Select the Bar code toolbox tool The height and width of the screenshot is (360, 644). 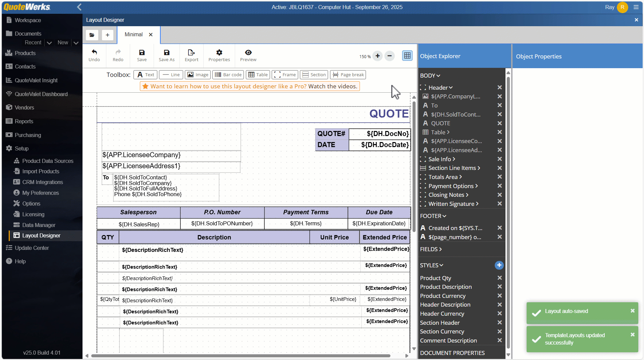click(228, 75)
